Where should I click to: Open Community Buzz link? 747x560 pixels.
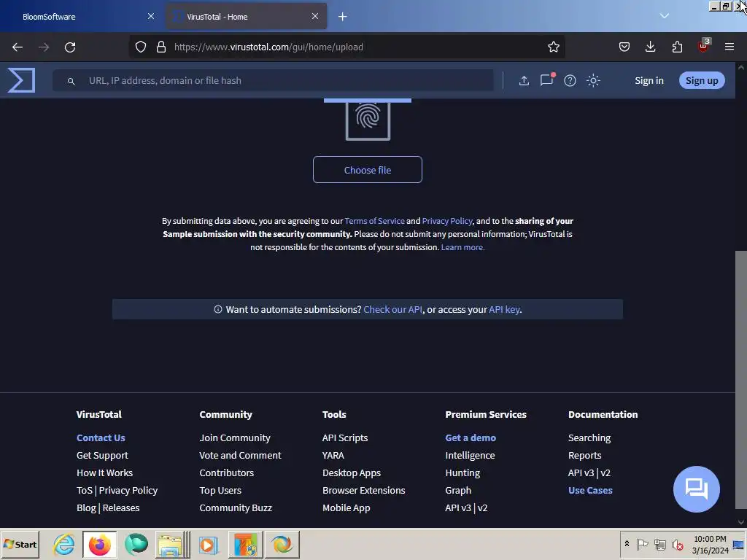236,507
